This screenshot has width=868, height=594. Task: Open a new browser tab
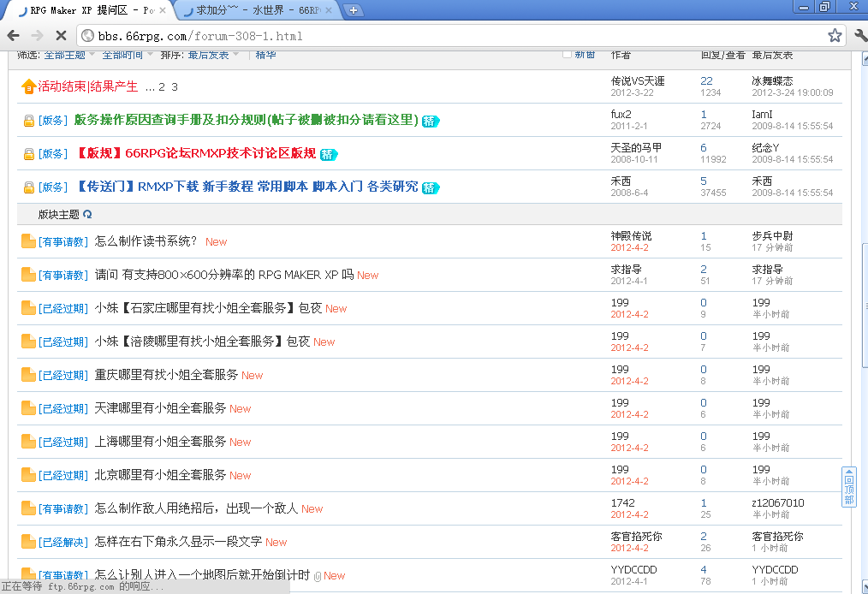pyautogui.click(x=354, y=10)
